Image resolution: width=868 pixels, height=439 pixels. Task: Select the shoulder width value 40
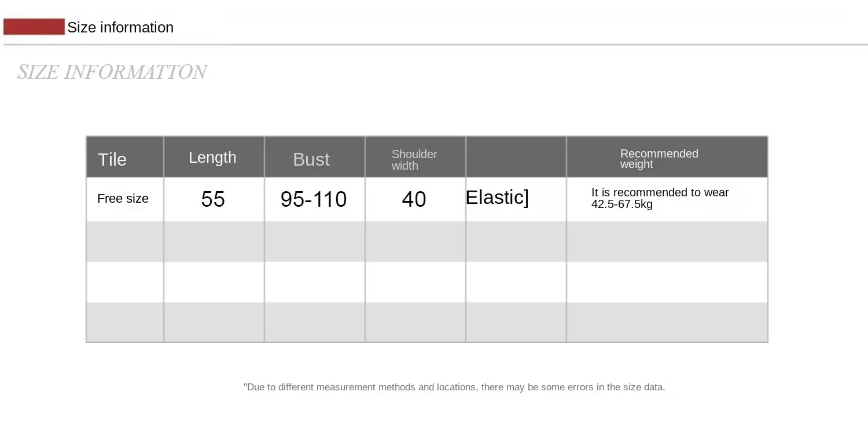(414, 199)
